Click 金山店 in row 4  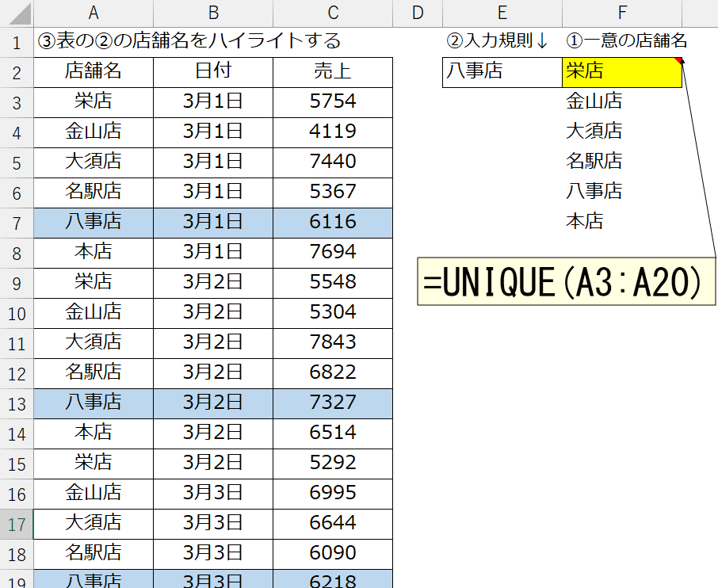(x=94, y=132)
